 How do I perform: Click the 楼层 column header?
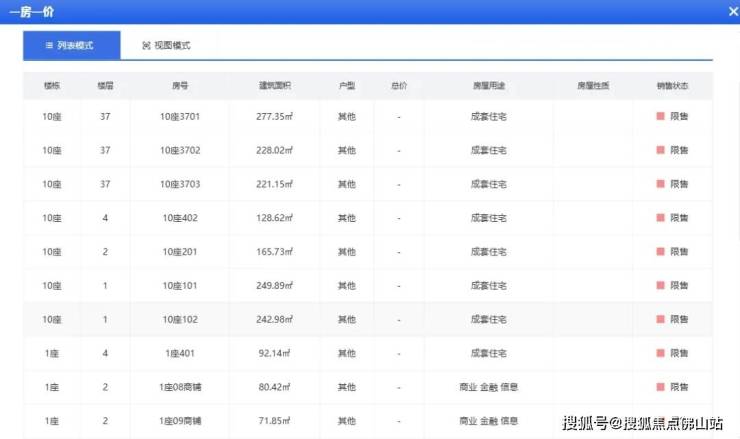click(x=105, y=86)
